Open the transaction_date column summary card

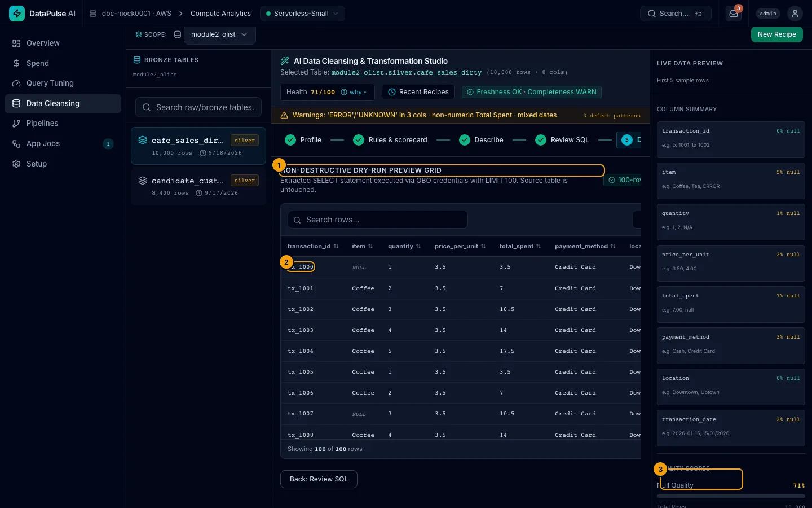click(x=731, y=428)
